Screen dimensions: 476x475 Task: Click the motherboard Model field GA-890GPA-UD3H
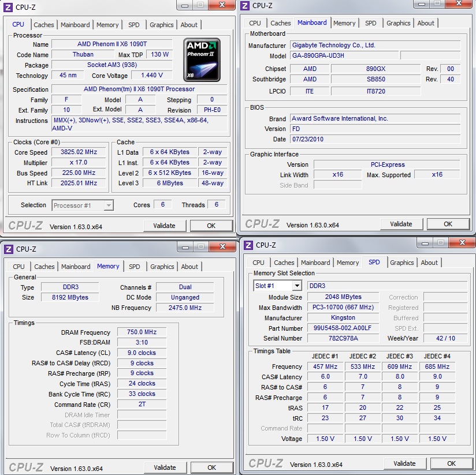pos(344,55)
